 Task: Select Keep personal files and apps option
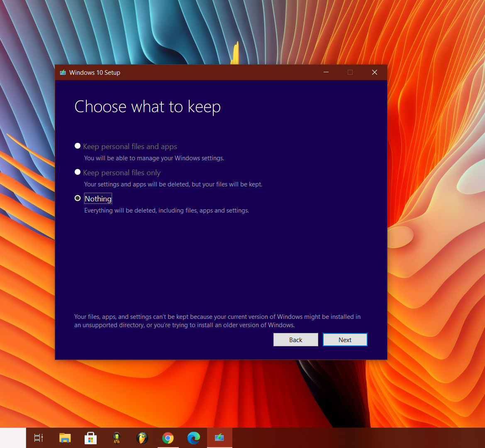[x=78, y=146]
